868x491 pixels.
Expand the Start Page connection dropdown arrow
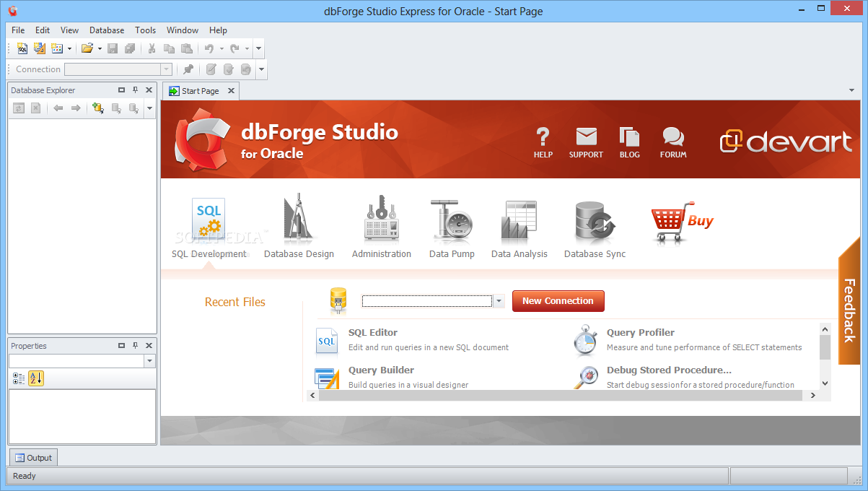(x=499, y=301)
